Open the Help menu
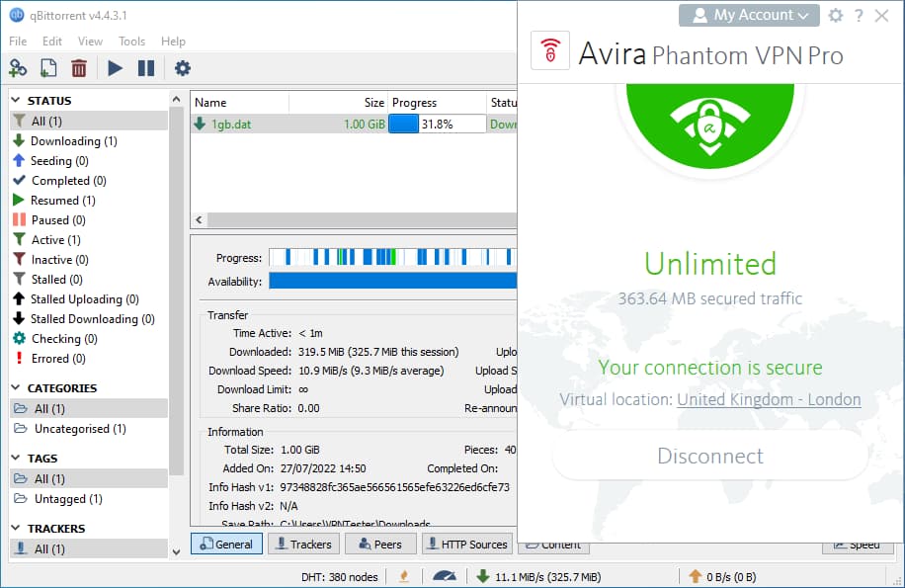Viewport: 905px width, 588px height. tap(173, 41)
